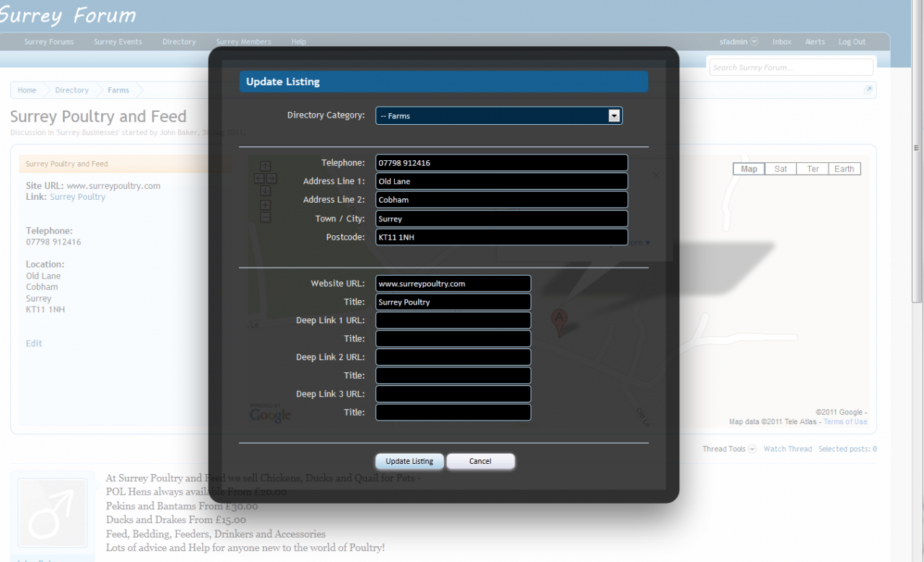Click the breadcrumb open-in-new-window icon
Screen dimensions: 924x562
[868, 90]
